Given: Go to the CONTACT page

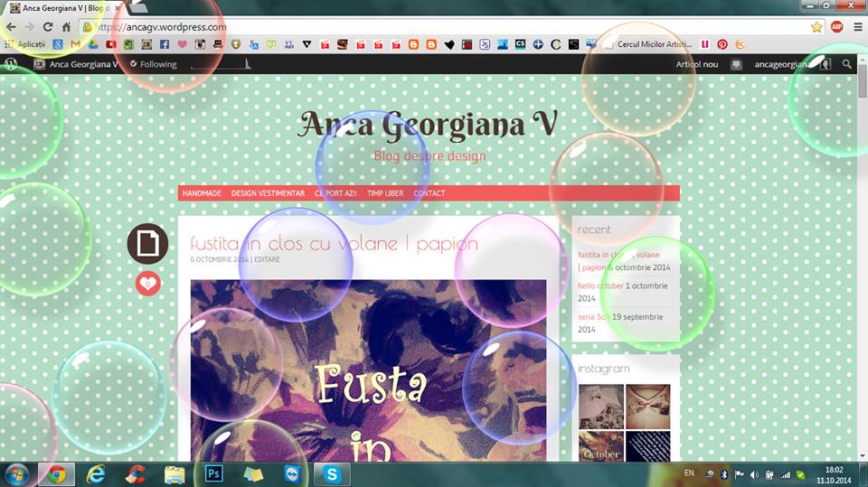Looking at the screenshot, I should pyautogui.click(x=429, y=193).
